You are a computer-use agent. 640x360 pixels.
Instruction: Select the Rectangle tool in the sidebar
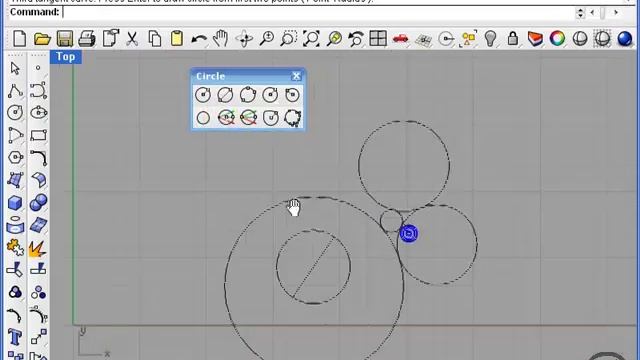click(38, 135)
